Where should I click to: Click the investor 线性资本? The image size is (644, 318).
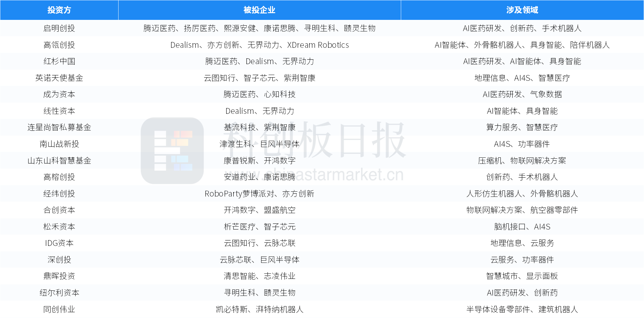(59, 111)
